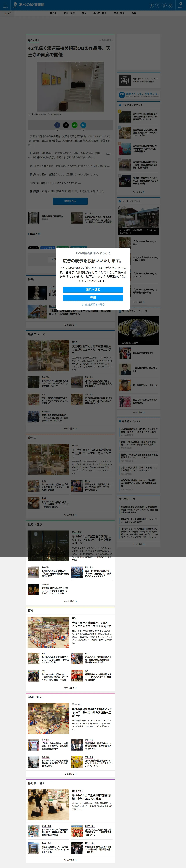
Task: Expand もっと見る under 暮らす・働く section
Action: coord(70,860)
